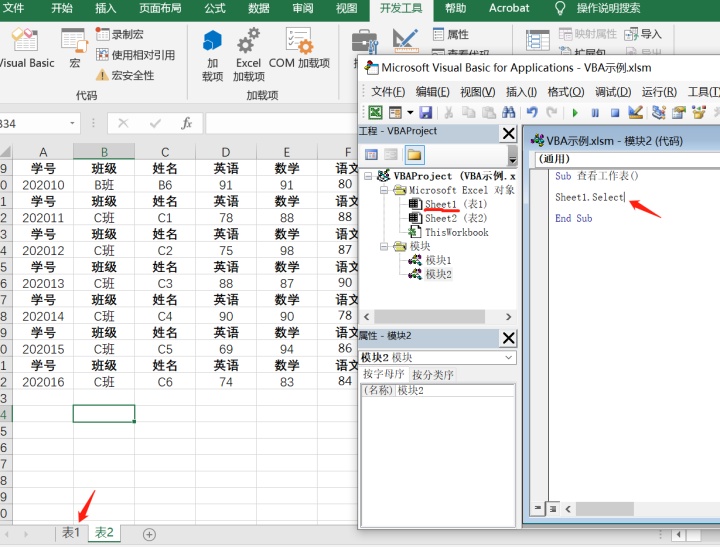
Task: Open 调试(D) menu in VBA editor
Action: click(x=613, y=92)
